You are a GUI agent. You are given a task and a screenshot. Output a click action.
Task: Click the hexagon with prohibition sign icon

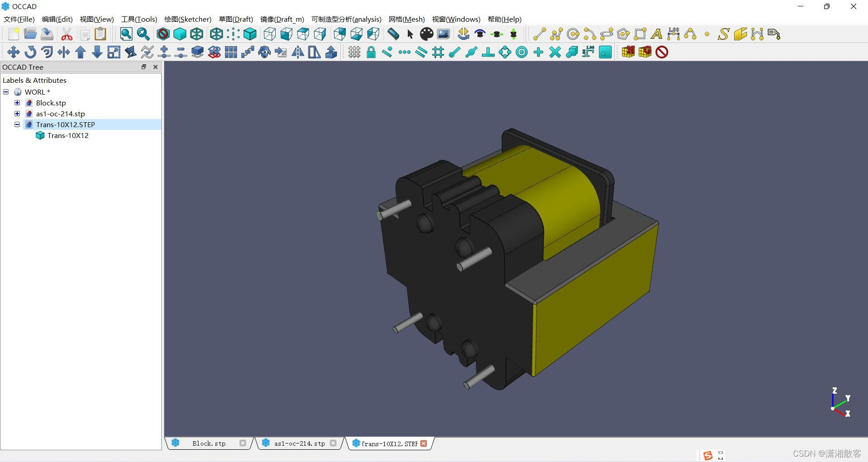tap(163, 34)
